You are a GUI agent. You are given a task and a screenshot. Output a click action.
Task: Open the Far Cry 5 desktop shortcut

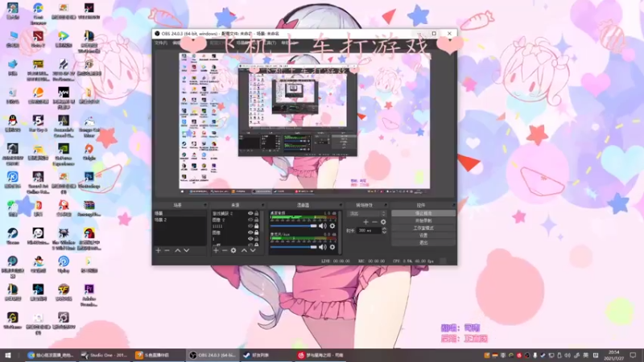pos(38,124)
